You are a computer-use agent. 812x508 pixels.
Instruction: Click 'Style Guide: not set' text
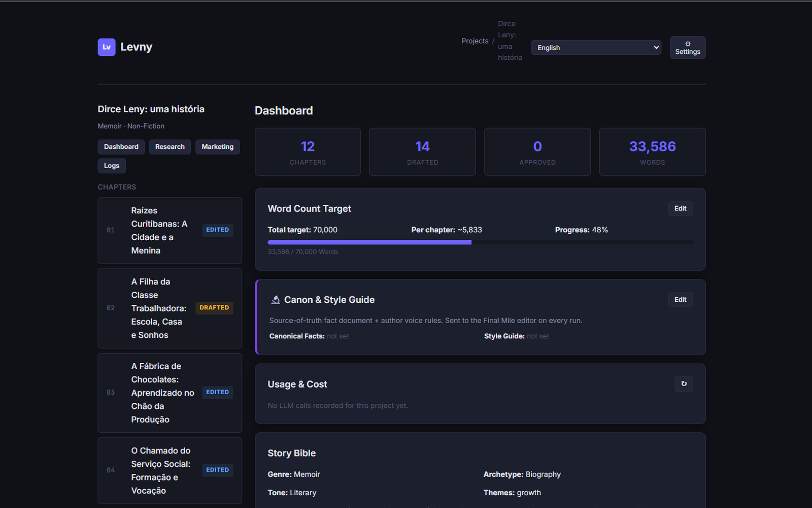point(516,336)
